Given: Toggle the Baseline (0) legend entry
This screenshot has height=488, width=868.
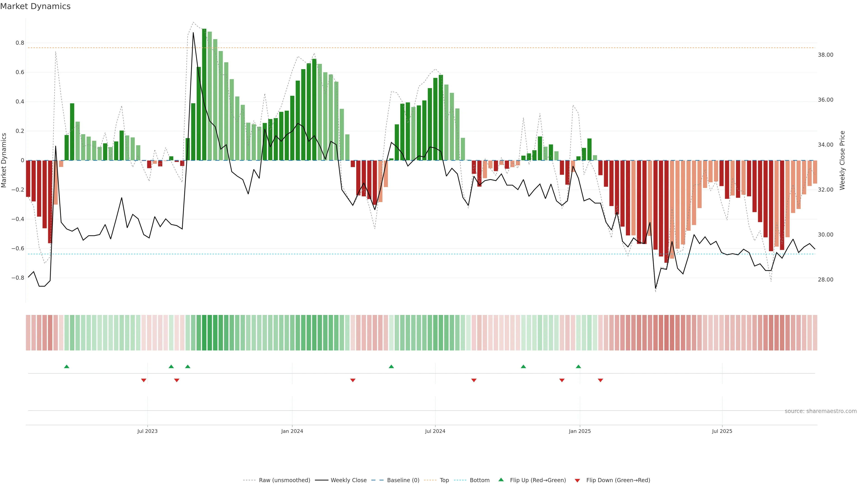Looking at the screenshot, I should (403, 480).
